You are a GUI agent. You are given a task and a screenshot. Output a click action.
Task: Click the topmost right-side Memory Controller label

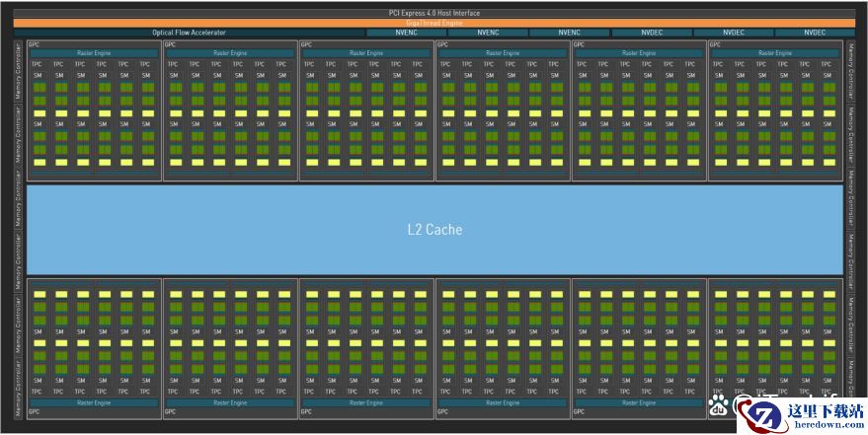[x=850, y=71]
